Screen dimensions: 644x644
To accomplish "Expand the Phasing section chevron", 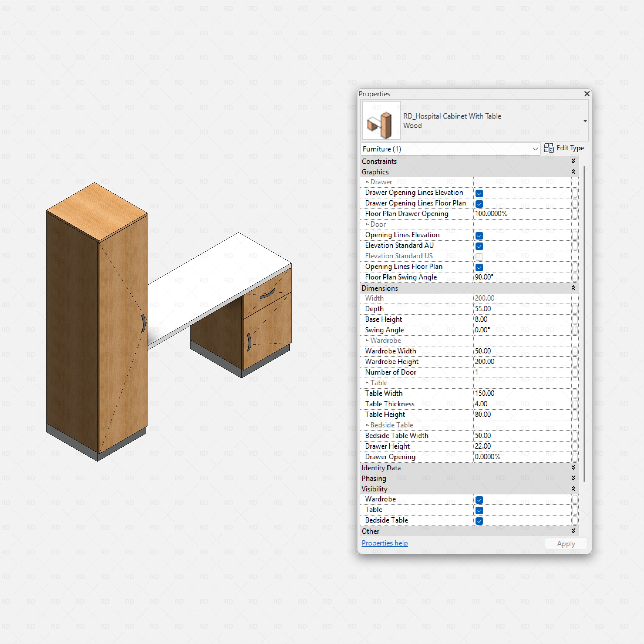I will click(x=573, y=478).
